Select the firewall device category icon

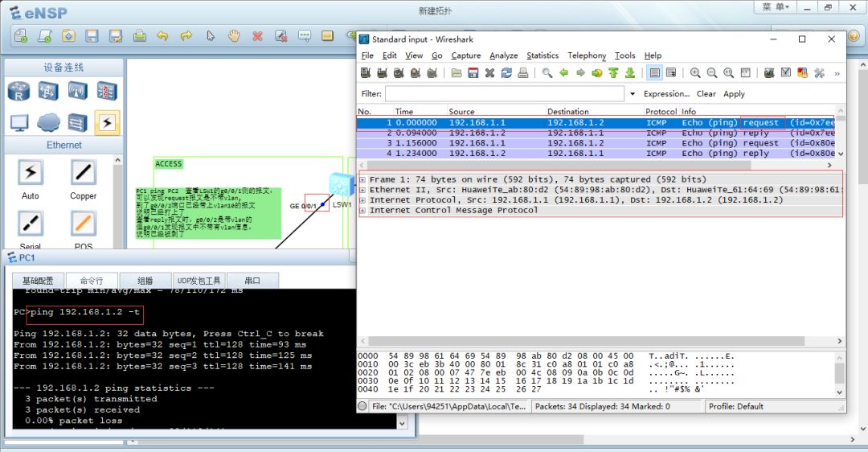107,91
